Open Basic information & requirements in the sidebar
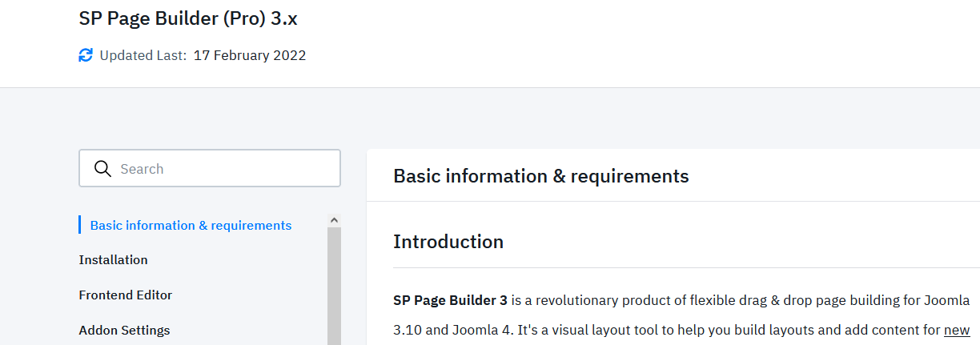Viewport: 980px width, 345px height. point(191,226)
